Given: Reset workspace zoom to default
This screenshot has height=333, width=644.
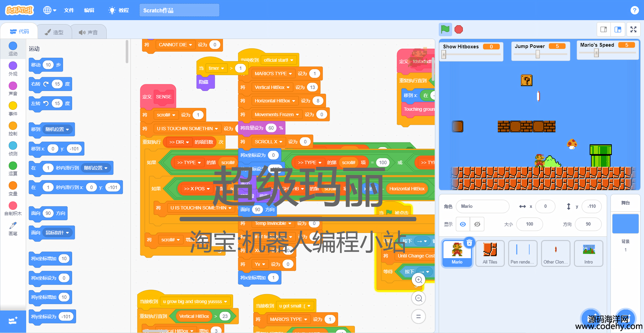Looking at the screenshot, I should click(x=419, y=316).
